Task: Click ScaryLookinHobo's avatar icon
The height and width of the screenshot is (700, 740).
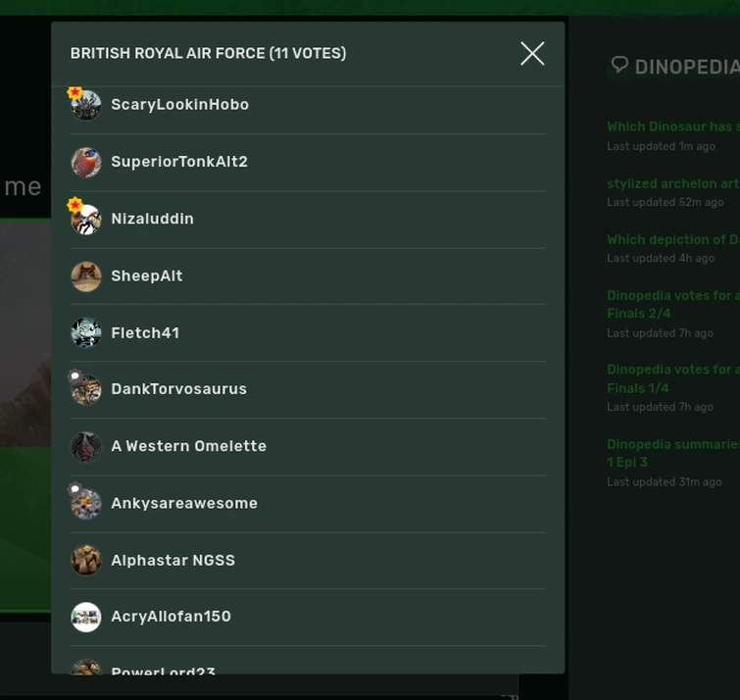Action: pos(86,105)
